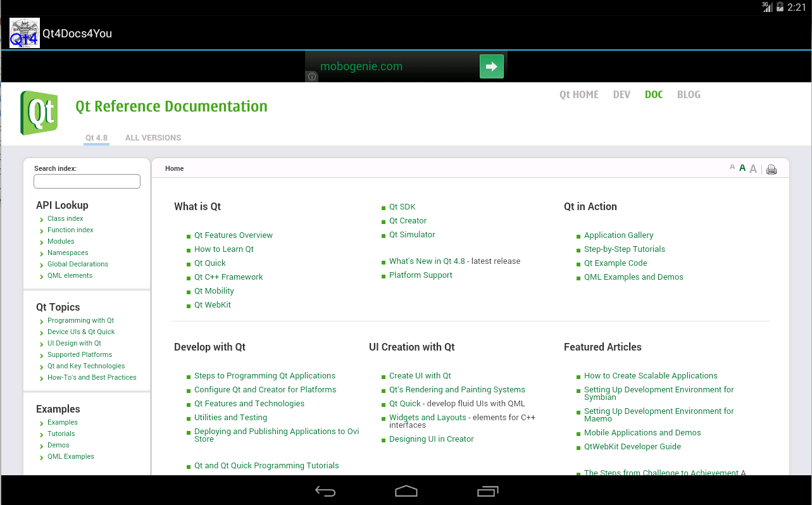Open the mobogenie.com ad banner

pyautogui.click(x=406, y=66)
